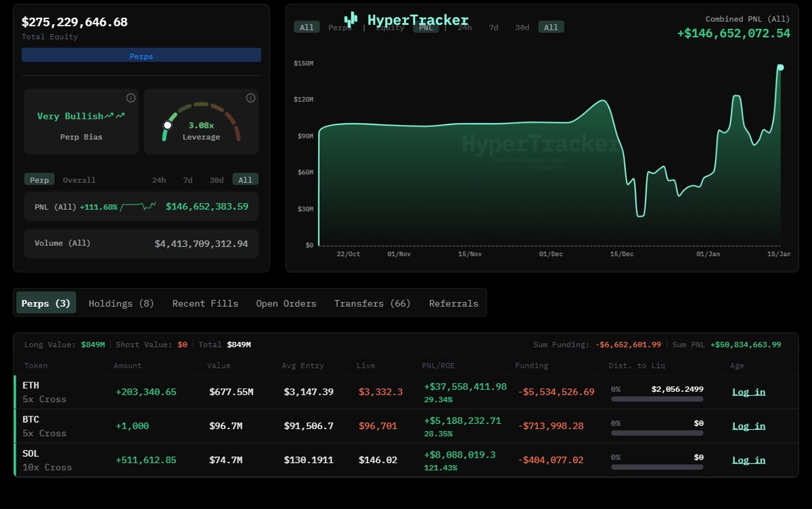The width and height of the screenshot is (812, 509).
Task: Open the Holdings (8) tab
Action: tap(121, 303)
